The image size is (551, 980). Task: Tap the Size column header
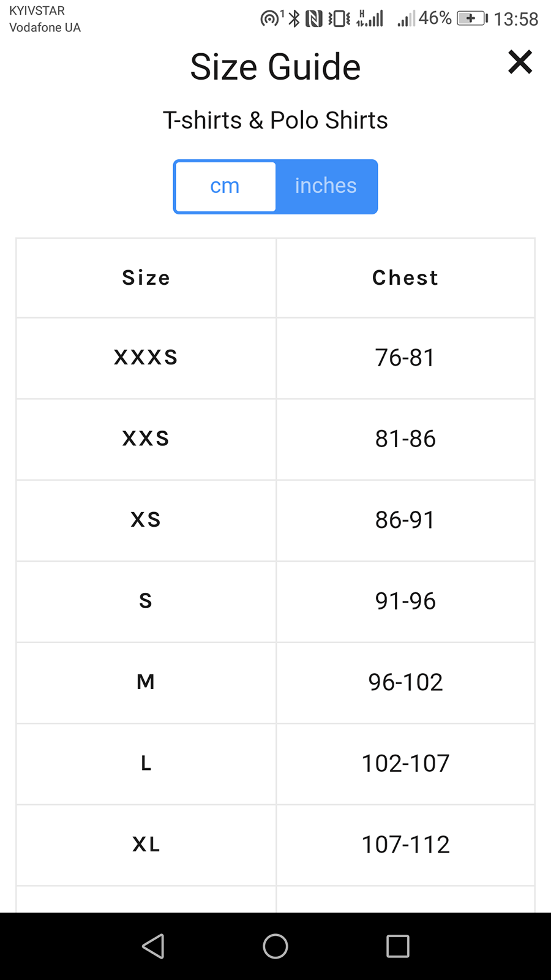[x=146, y=278]
